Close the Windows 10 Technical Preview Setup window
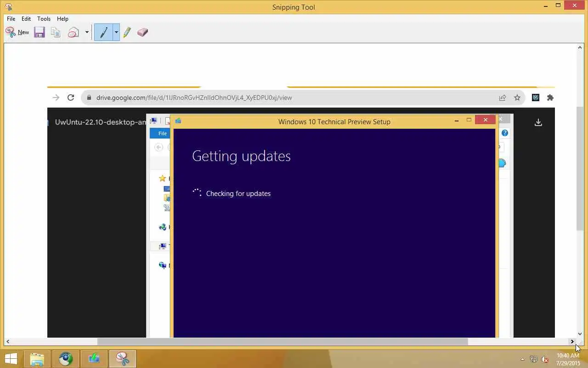Image resolution: width=588 pixels, height=368 pixels. [486, 120]
